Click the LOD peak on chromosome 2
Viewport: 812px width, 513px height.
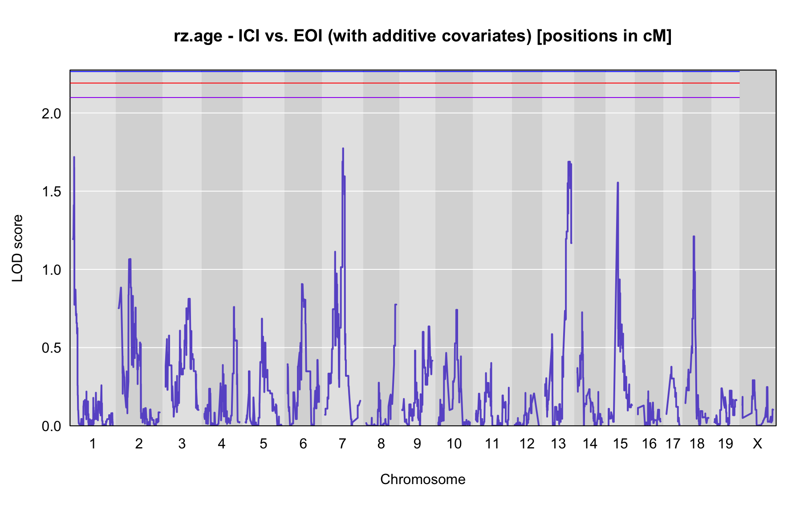coord(130,259)
